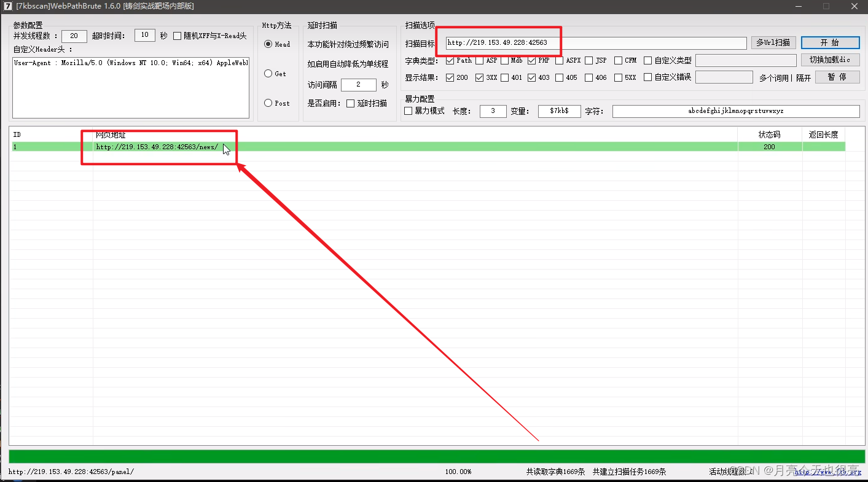Sort by the 状态码 column header
The image size is (868, 482).
pos(770,134)
